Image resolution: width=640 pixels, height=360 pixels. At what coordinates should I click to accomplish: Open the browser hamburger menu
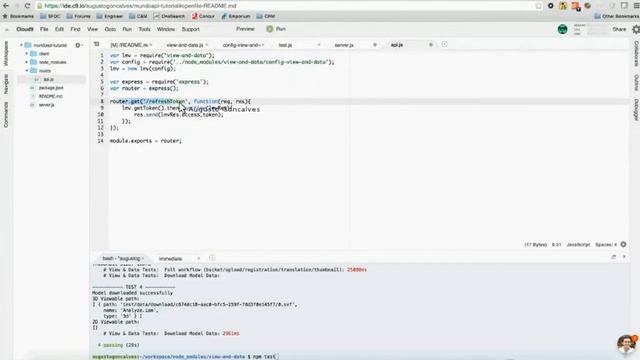(636, 6)
